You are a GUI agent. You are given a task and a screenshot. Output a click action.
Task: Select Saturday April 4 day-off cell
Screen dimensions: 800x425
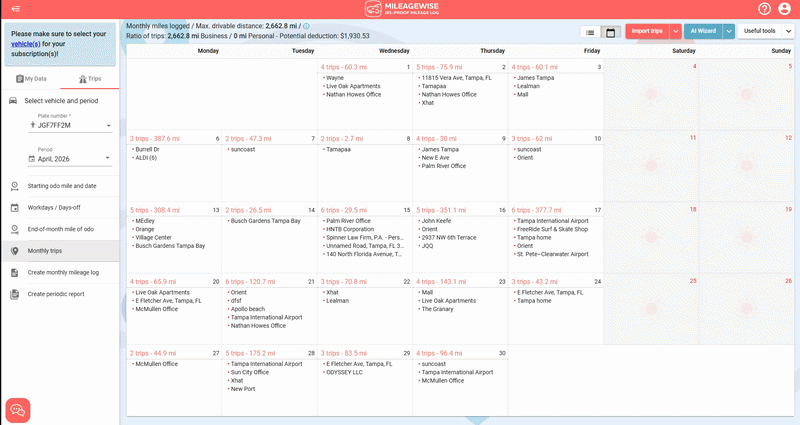tap(651, 94)
